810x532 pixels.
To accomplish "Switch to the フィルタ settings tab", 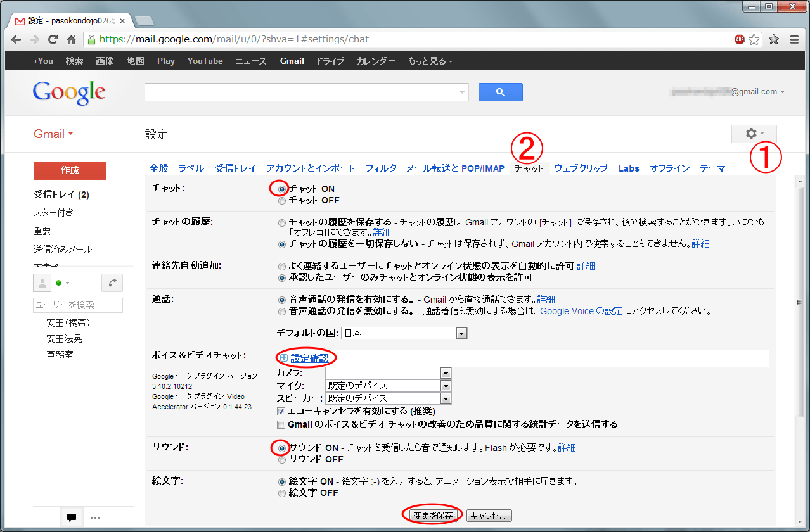I will click(381, 168).
